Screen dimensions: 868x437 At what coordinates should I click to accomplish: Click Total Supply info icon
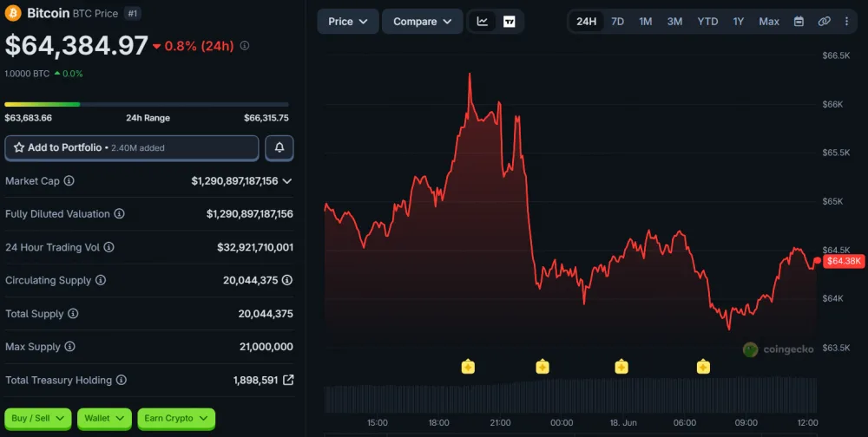tap(73, 314)
